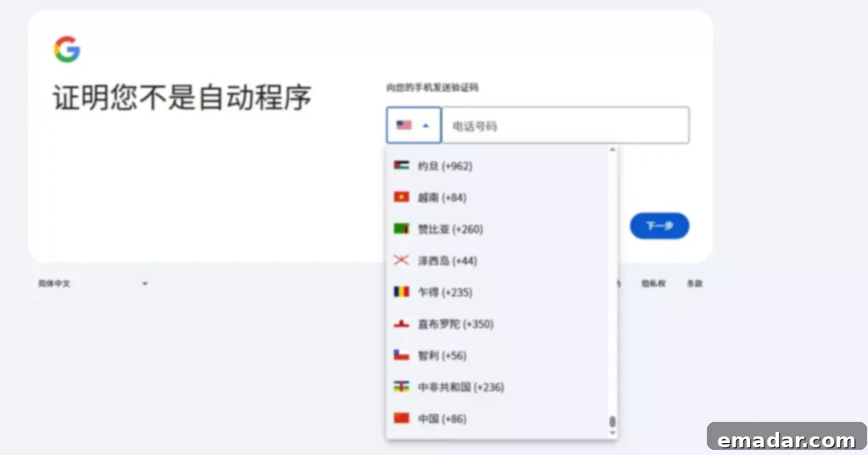Select 泽西岛 (+44) from the list
The image size is (868, 455).
point(497,260)
